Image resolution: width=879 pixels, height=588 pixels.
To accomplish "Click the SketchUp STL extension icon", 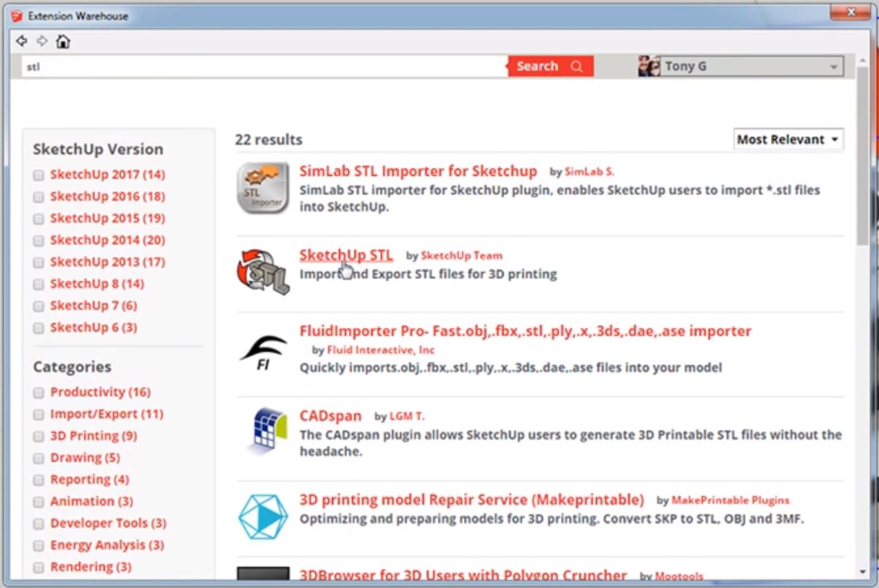I will [x=263, y=271].
